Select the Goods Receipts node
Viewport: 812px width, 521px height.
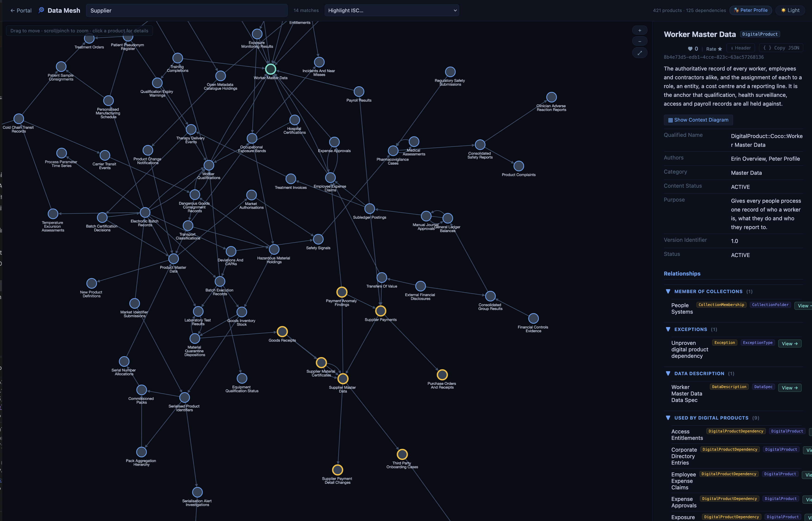click(282, 331)
